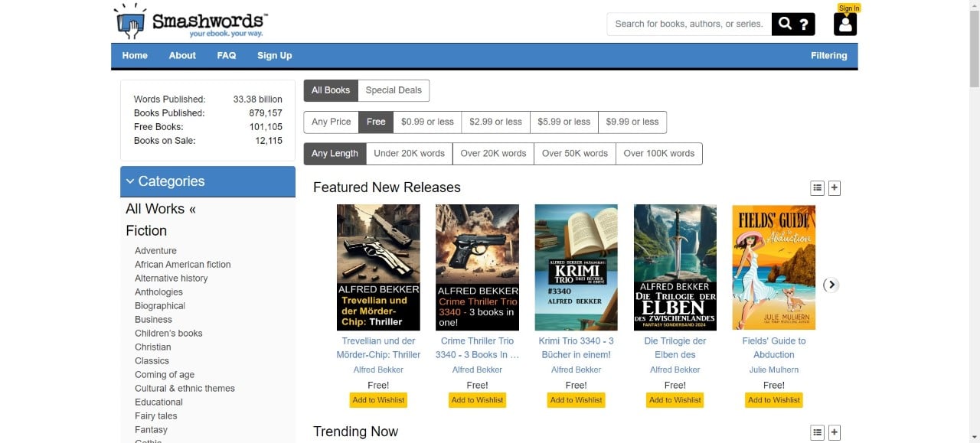Click the search magnifying glass icon
The width and height of the screenshot is (980, 443).
[x=785, y=24]
